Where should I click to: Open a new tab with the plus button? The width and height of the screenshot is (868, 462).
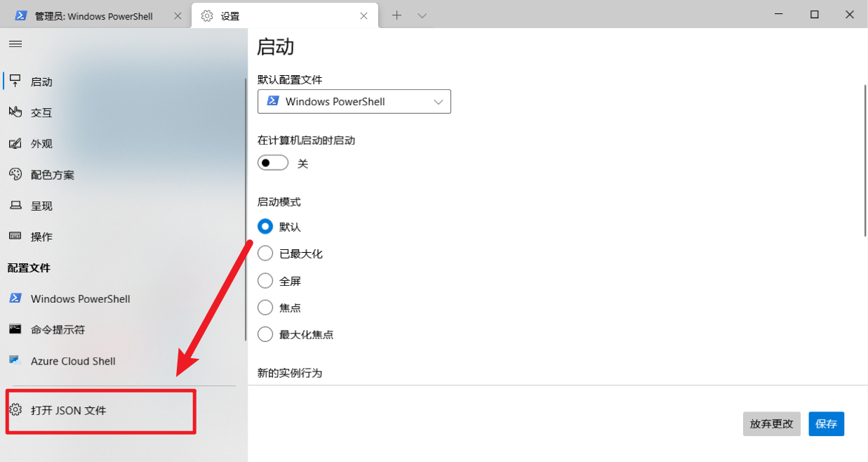[x=396, y=15]
